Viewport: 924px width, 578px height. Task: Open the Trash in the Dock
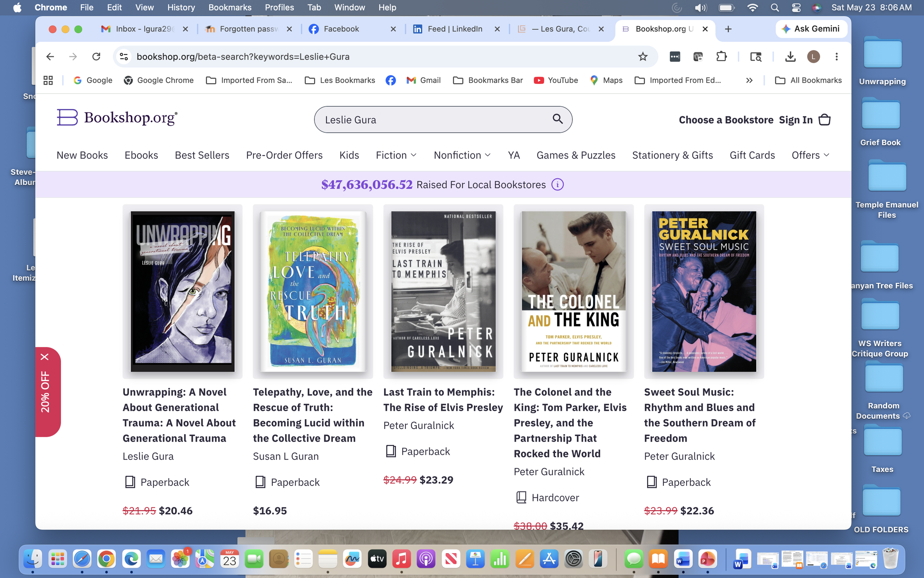[891, 558]
